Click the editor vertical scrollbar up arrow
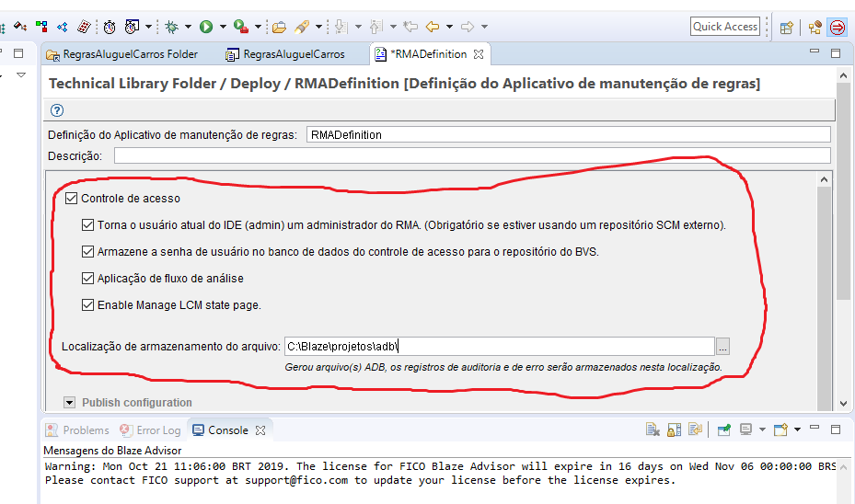Viewport: 855px width, 504px height. 844,76
